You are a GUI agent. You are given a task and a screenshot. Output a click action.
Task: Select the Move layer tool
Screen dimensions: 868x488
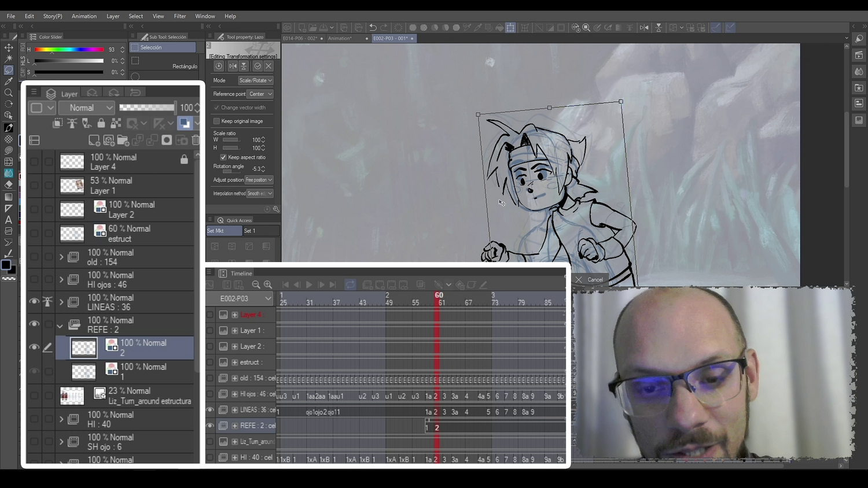(9, 47)
